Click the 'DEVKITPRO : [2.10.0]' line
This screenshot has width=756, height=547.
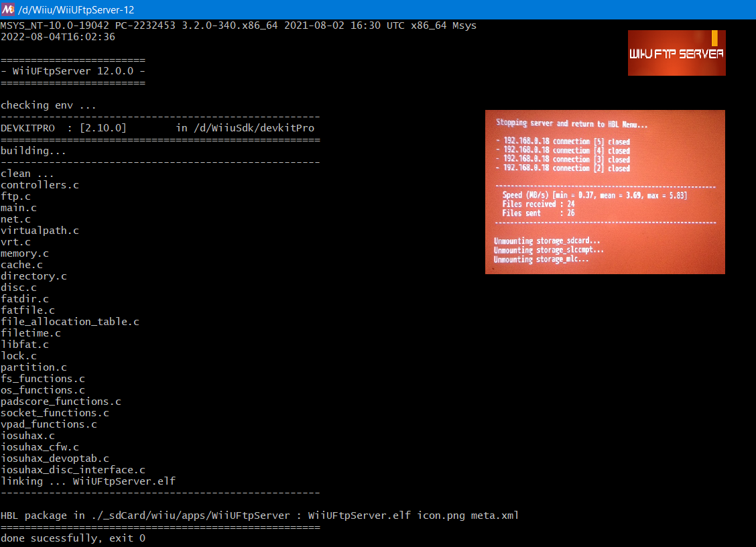click(x=157, y=128)
